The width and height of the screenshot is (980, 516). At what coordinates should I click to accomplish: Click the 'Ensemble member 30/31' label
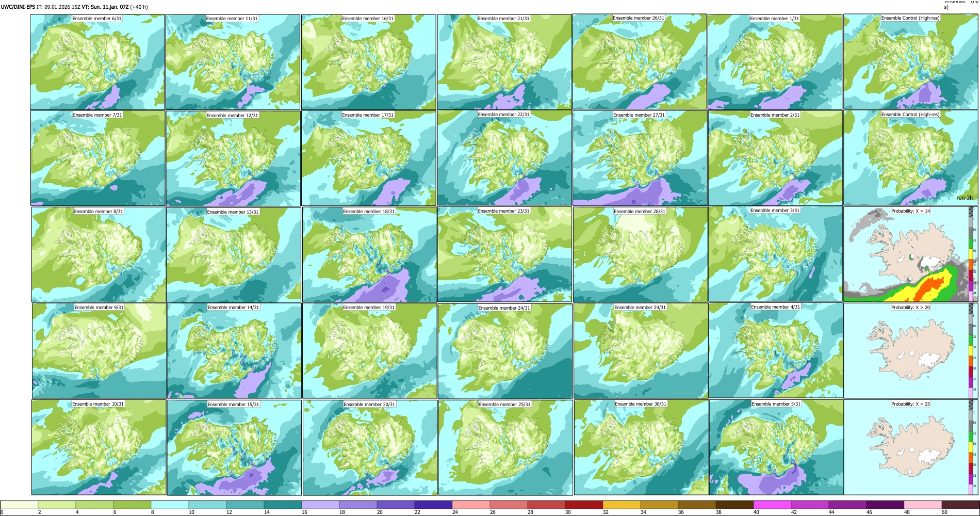(x=641, y=404)
